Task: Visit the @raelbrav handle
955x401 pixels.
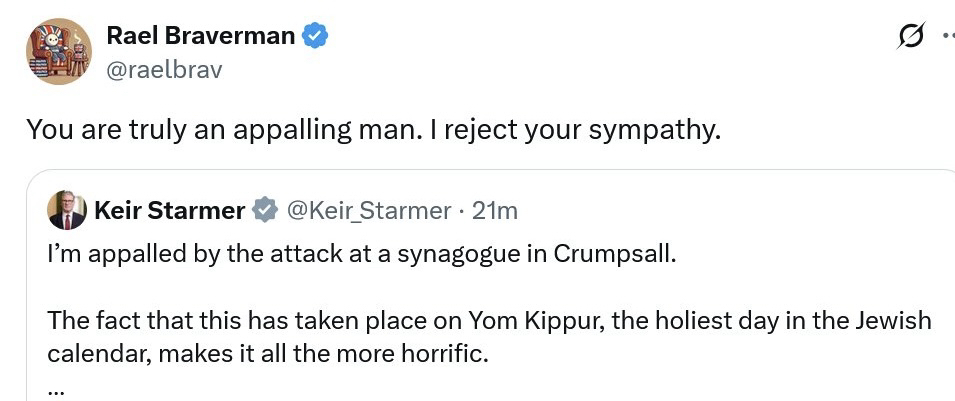Action: click(164, 69)
